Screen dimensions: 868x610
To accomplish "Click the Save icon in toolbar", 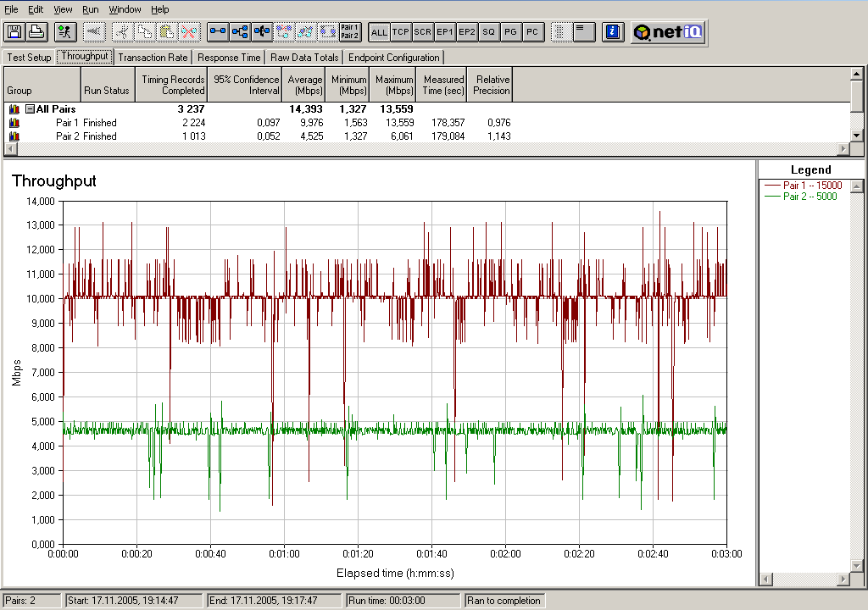I will click(14, 32).
